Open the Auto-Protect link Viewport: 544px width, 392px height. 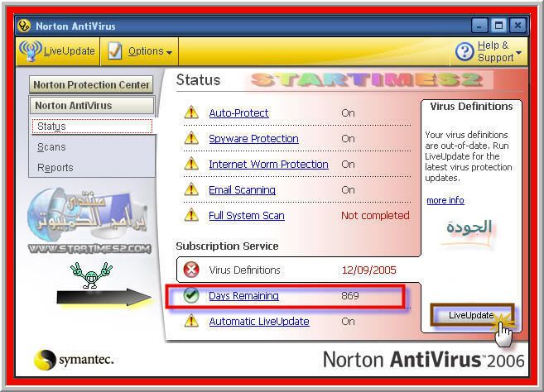pyautogui.click(x=238, y=113)
